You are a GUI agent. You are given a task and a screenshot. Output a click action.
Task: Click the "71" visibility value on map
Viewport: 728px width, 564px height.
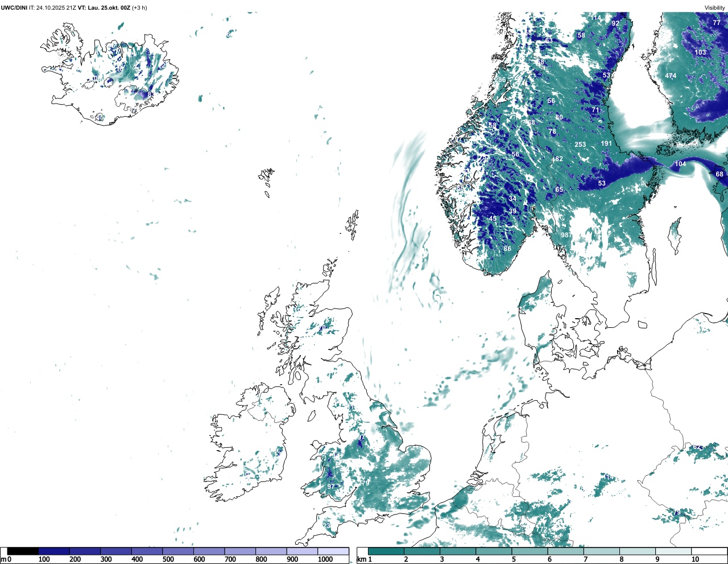pyautogui.click(x=595, y=110)
